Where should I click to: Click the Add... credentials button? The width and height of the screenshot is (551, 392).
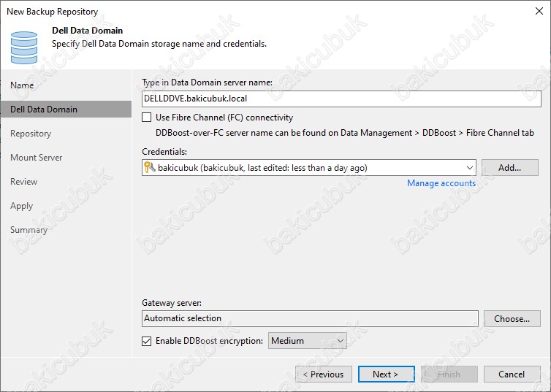[x=509, y=168]
